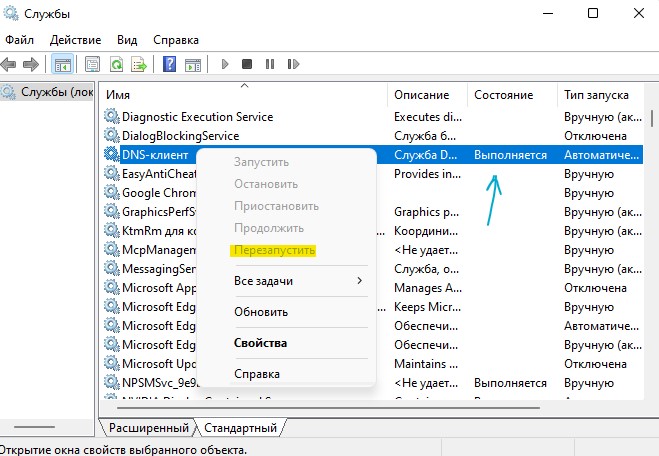The image size is (659, 456).
Task: Click gear icon of Google Chrome service row
Action: coord(112,192)
